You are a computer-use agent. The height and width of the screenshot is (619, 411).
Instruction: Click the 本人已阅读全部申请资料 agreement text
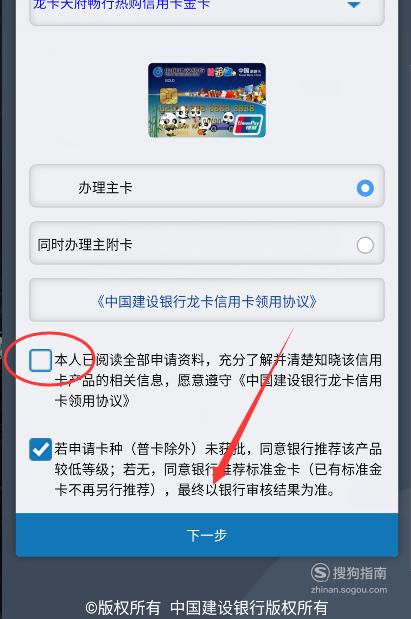(x=218, y=380)
